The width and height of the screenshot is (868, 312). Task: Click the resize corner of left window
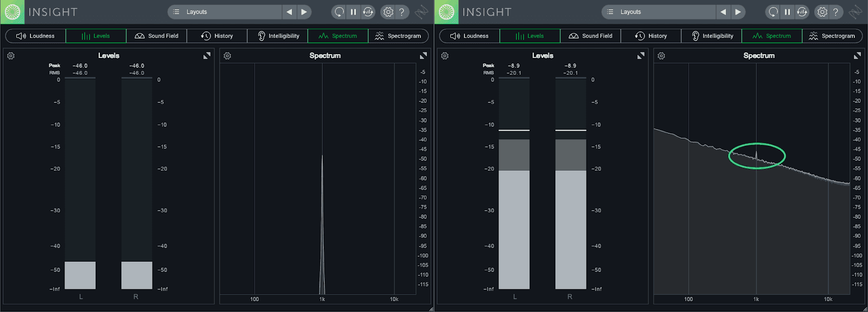tap(431, 309)
